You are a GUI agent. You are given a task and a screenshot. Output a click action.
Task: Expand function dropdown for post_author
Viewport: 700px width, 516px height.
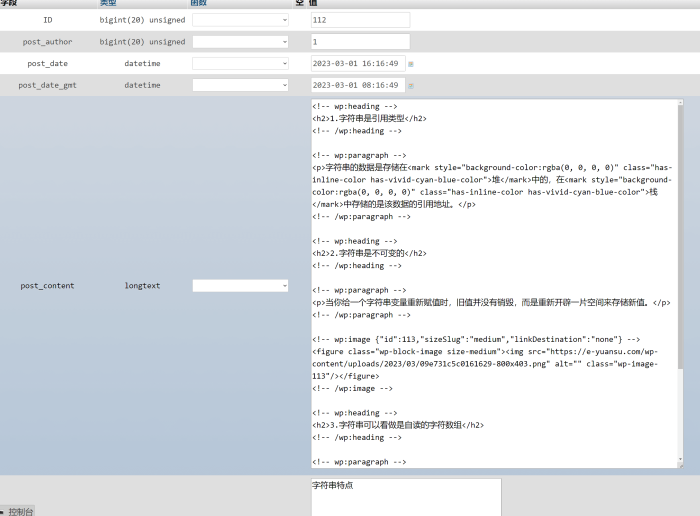[x=240, y=42]
